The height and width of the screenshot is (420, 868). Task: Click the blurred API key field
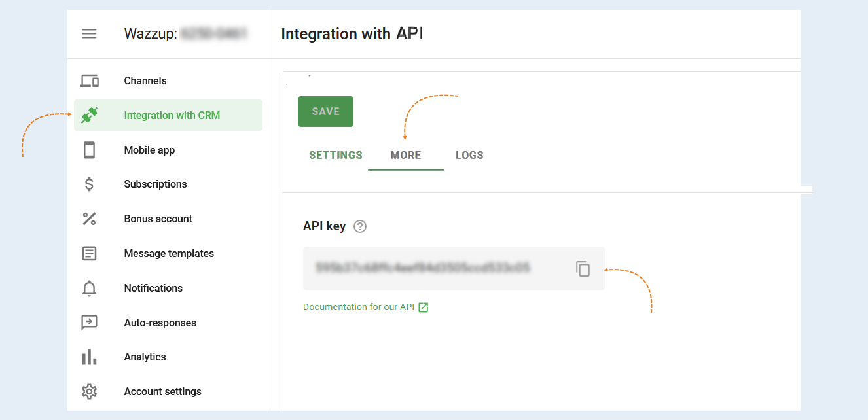454,268
